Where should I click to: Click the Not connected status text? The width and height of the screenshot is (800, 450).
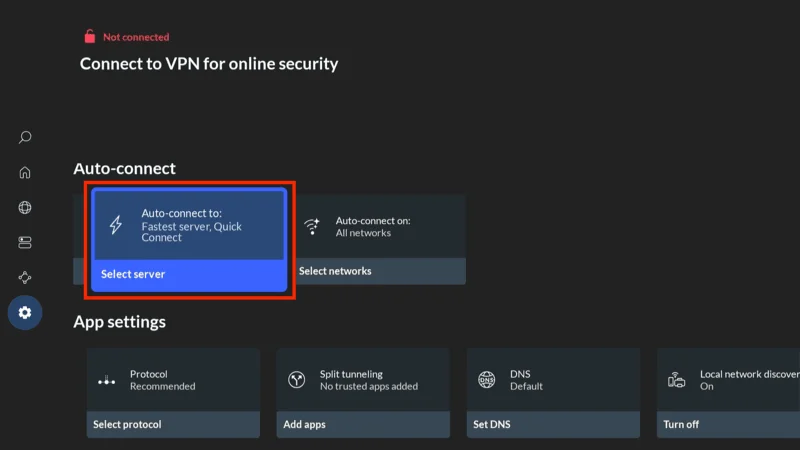coord(136,37)
